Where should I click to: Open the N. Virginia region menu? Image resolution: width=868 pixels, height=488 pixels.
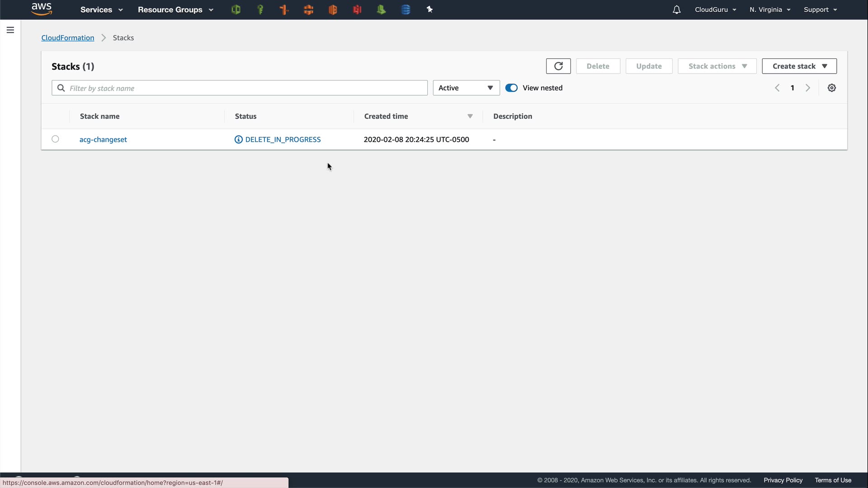770,9
